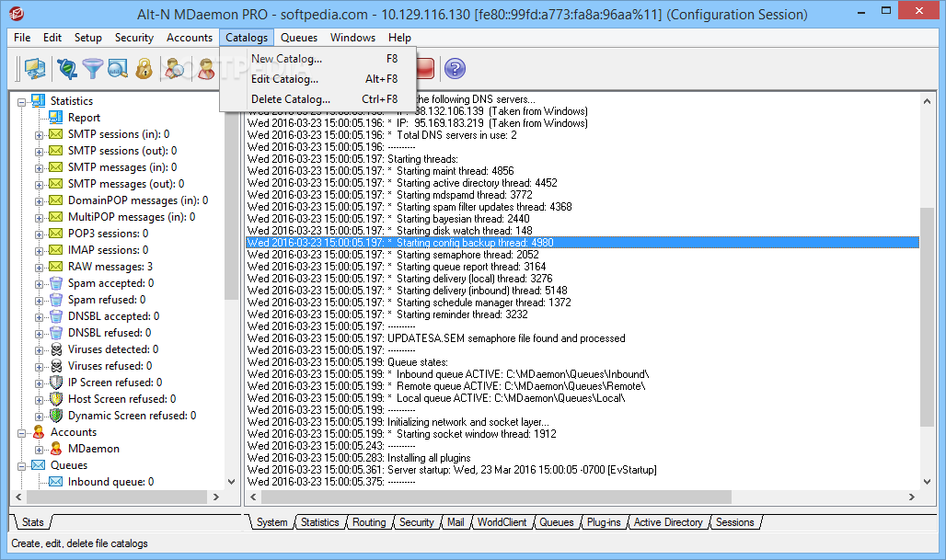Click the blue question mark help icon
The image size is (946, 560).
(x=455, y=69)
